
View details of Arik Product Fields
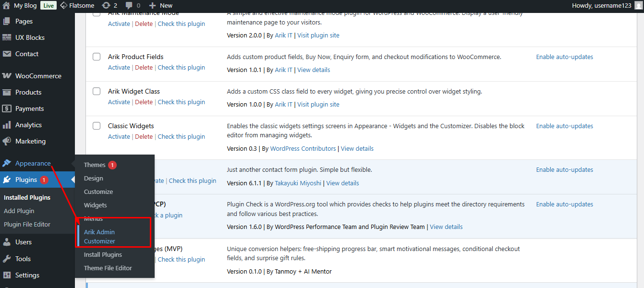pyautogui.click(x=314, y=70)
